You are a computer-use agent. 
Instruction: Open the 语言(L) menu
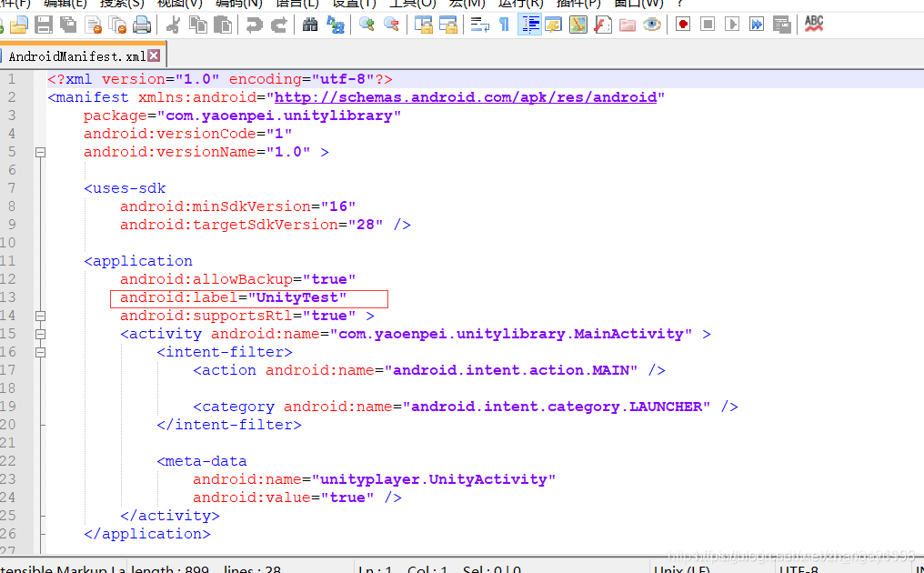pyautogui.click(x=297, y=5)
